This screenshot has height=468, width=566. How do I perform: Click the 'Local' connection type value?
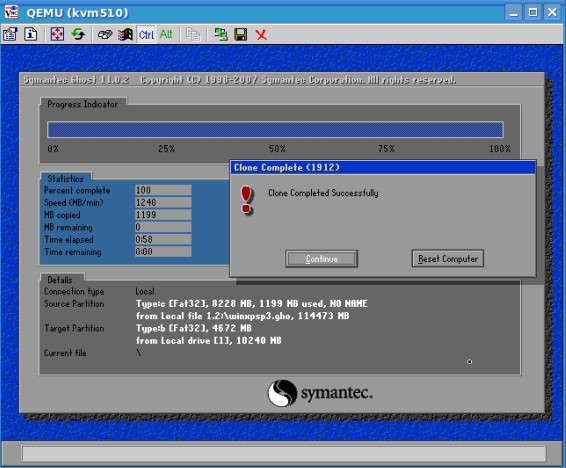click(x=145, y=291)
